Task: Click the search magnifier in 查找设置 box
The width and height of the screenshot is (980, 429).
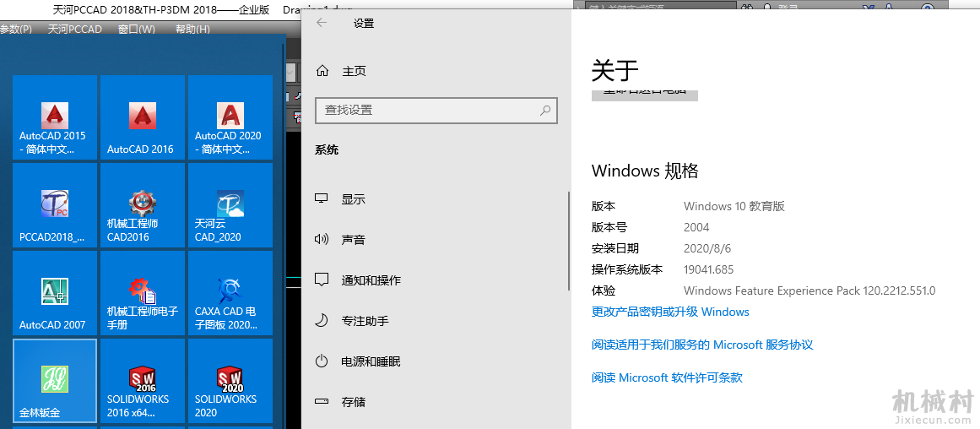Action: click(545, 110)
